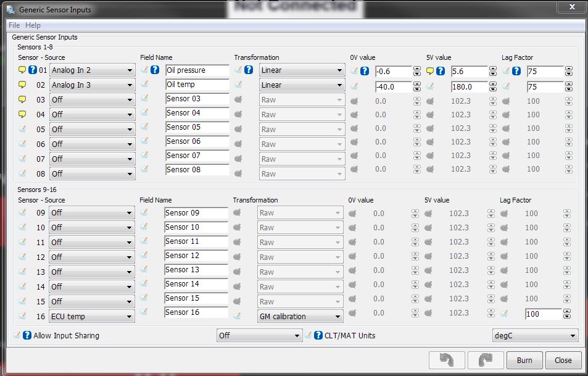Open Sensor 01 source dropdown Analog In 2

(93, 70)
